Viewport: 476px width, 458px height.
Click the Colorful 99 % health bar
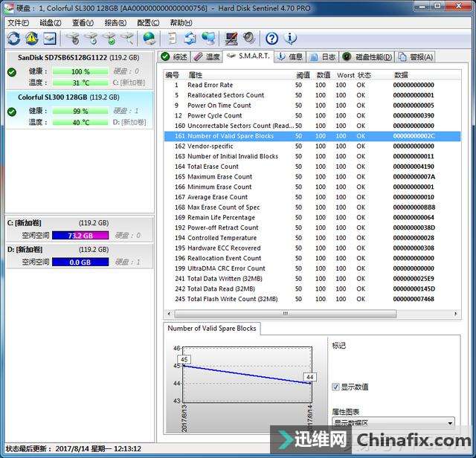pos(80,111)
